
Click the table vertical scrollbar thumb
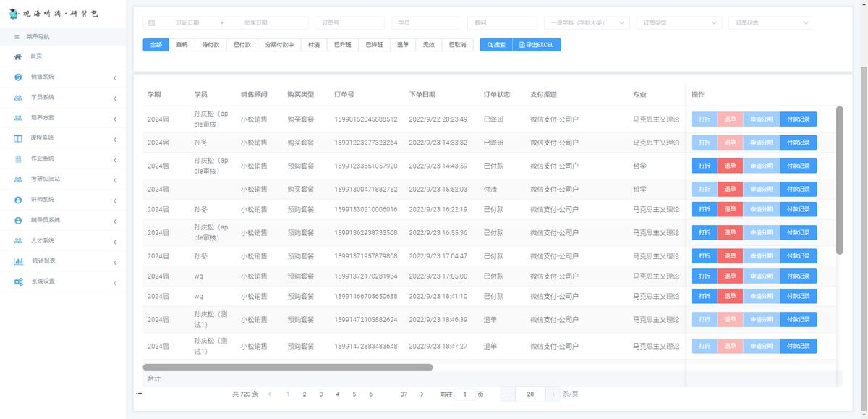(840, 180)
